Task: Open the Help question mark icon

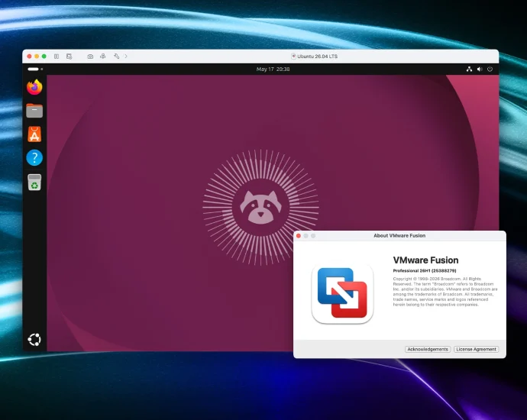Action: click(34, 157)
